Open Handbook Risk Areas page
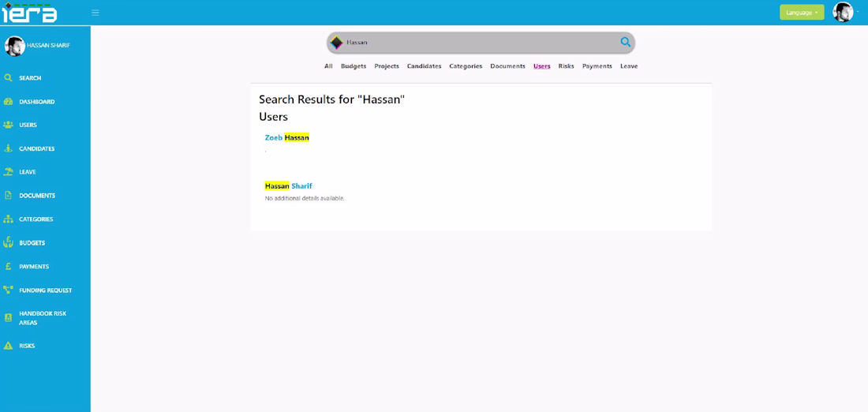 click(43, 318)
